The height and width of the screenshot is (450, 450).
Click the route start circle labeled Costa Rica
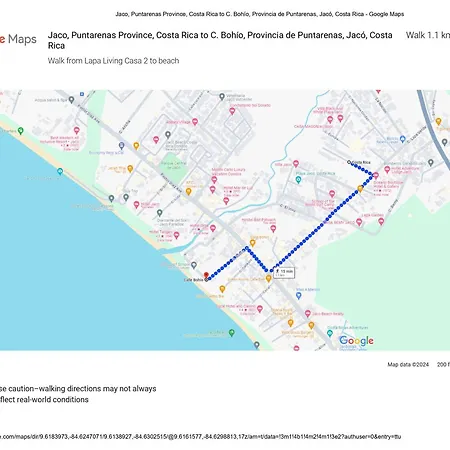point(349,162)
